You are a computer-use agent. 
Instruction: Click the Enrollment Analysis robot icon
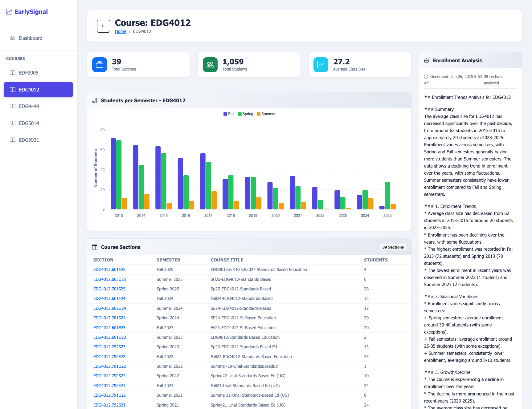(427, 61)
